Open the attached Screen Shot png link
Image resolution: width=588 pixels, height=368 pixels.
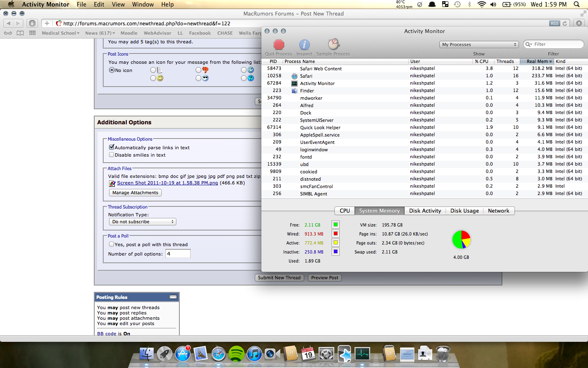167,183
